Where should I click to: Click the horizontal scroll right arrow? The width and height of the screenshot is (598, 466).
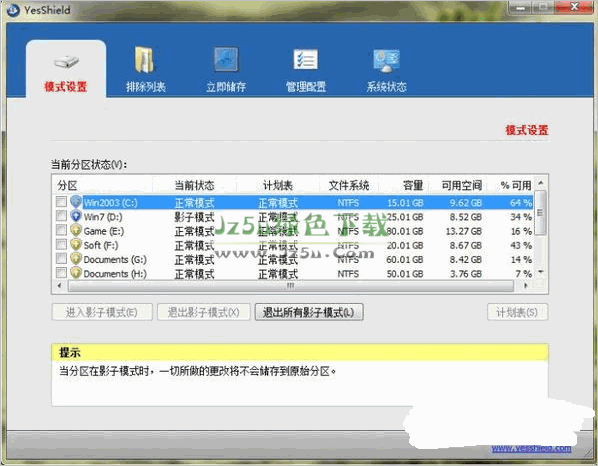click(526, 285)
